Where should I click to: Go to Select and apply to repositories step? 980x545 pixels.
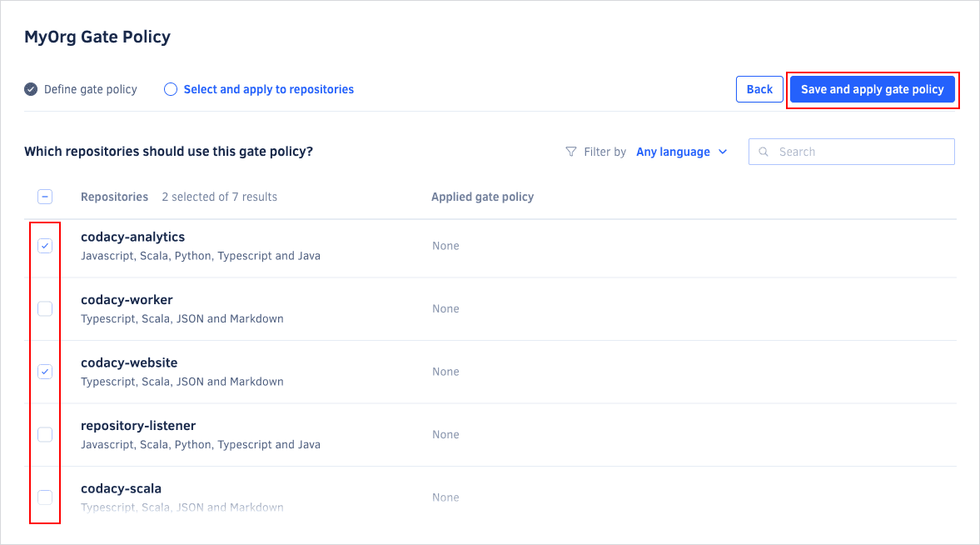tap(268, 89)
